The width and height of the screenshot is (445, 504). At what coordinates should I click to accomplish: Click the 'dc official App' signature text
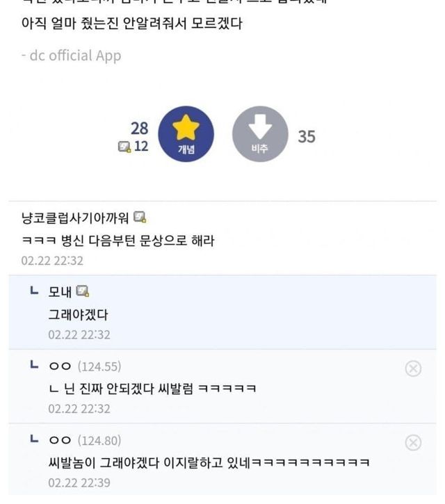71,56
